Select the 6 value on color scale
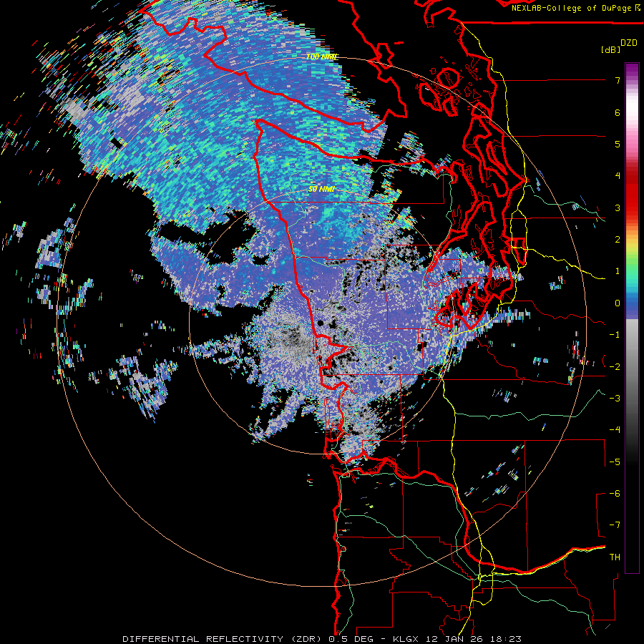Viewport: 644px width, 644px height. (x=618, y=112)
